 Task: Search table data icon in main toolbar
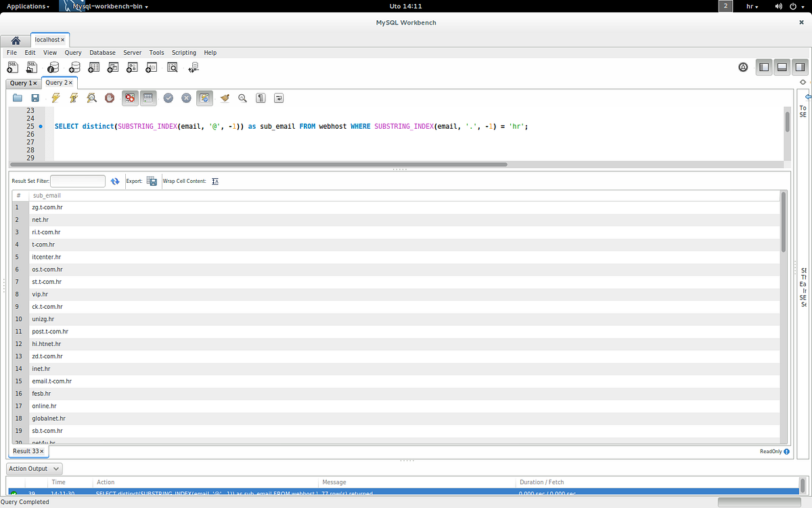173,67
